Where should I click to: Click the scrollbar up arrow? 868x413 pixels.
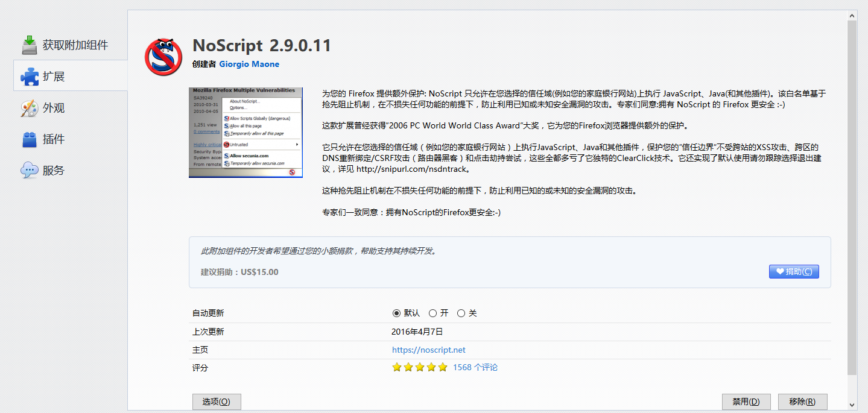[x=852, y=14]
